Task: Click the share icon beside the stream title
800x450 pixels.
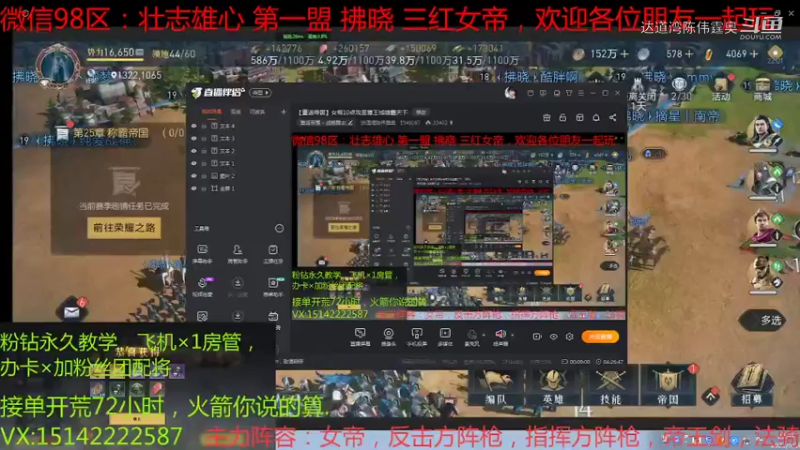Action: click(613, 118)
